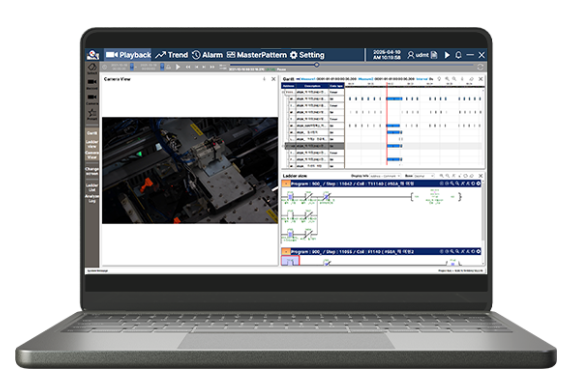
Task: Collapse the first Gantt tree group
Action: 283,92
